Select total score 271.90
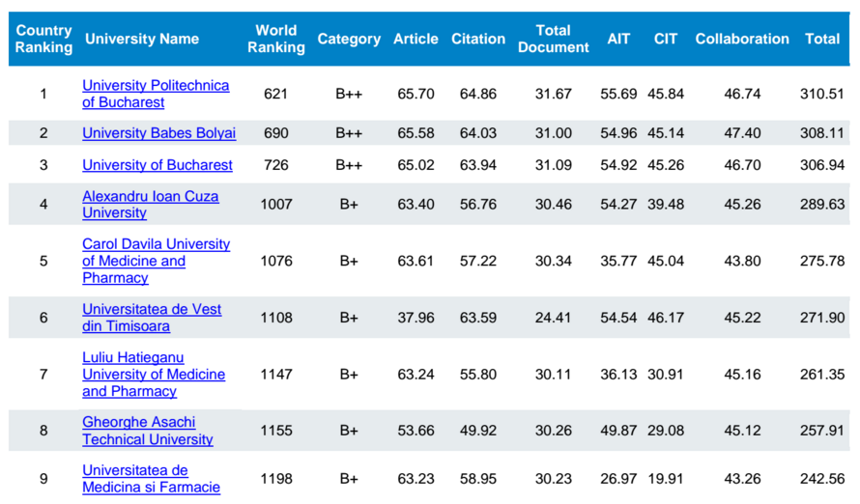The width and height of the screenshot is (860, 504). coord(821,318)
